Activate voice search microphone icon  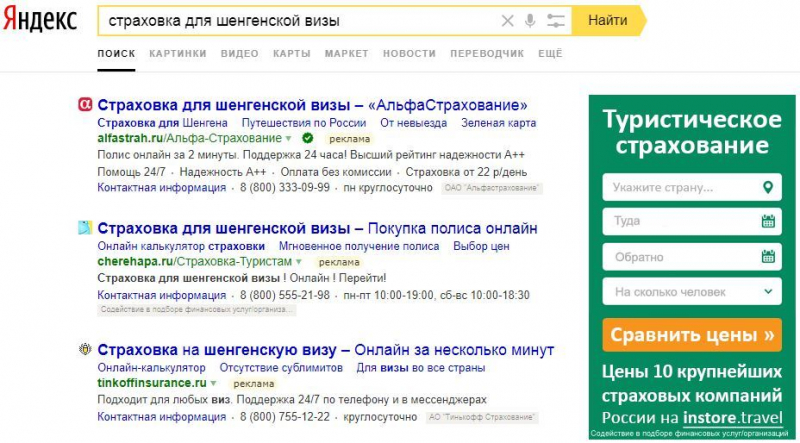(530, 21)
